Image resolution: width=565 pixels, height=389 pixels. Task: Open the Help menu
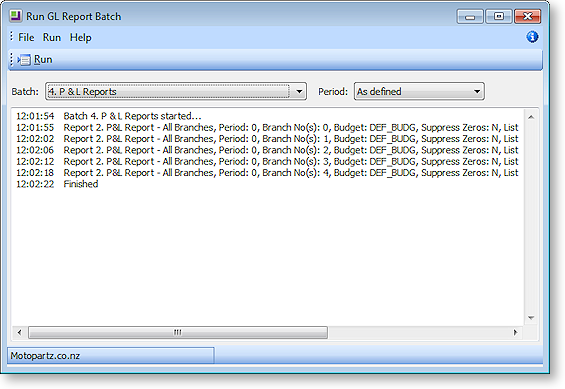point(80,37)
